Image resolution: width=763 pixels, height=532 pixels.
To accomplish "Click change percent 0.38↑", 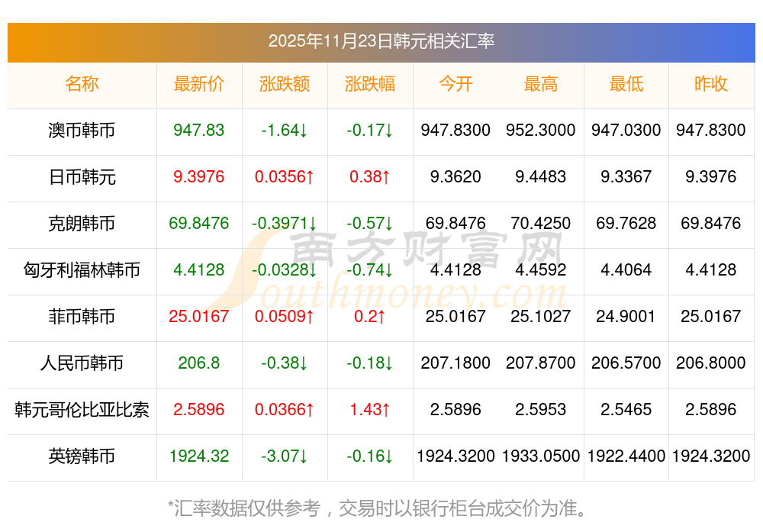I will [370, 176].
